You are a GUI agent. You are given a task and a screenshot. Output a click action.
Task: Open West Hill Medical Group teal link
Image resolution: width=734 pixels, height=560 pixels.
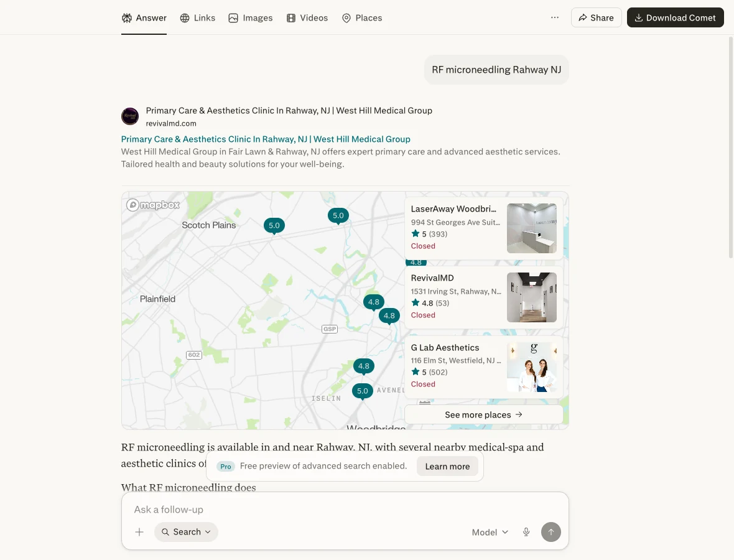pos(266,139)
